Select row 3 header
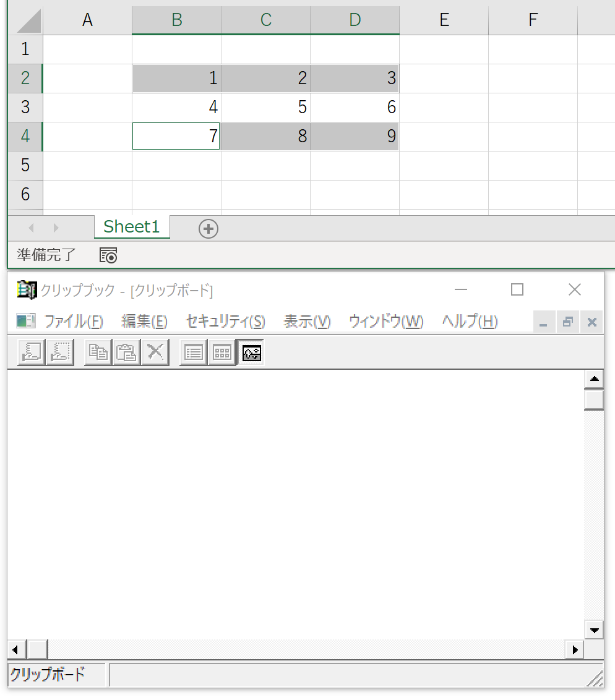Image resolution: width=615 pixels, height=700 pixels. 25,107
